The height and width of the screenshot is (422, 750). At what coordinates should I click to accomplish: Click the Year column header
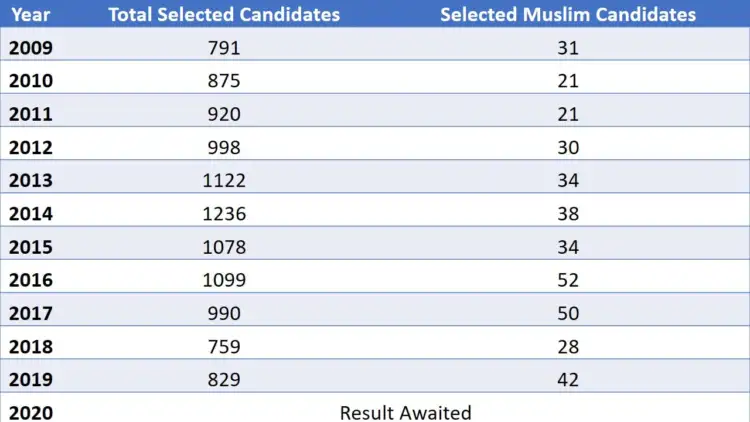point(31,14)
